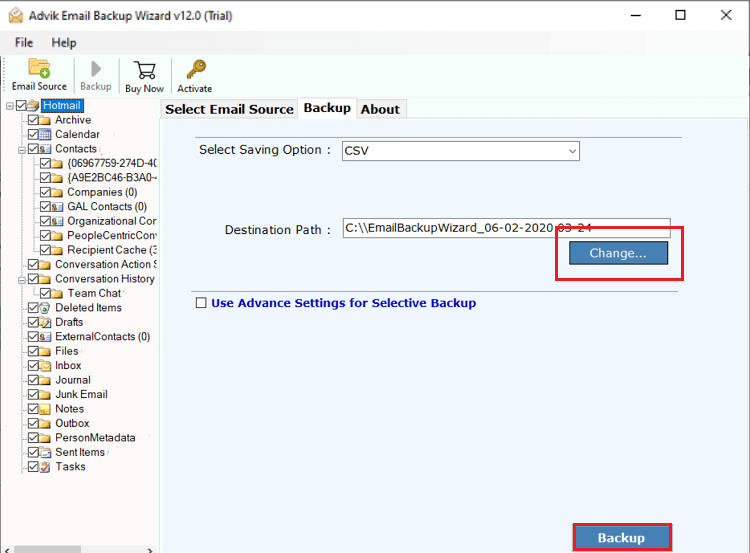Uncheck the Sent Items checkbox
Viewport: 750px width, 553px height.
33,452
